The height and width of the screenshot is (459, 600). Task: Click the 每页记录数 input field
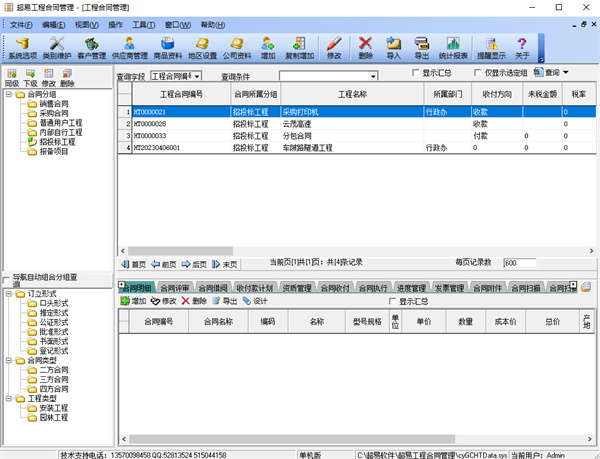[522, 263]
